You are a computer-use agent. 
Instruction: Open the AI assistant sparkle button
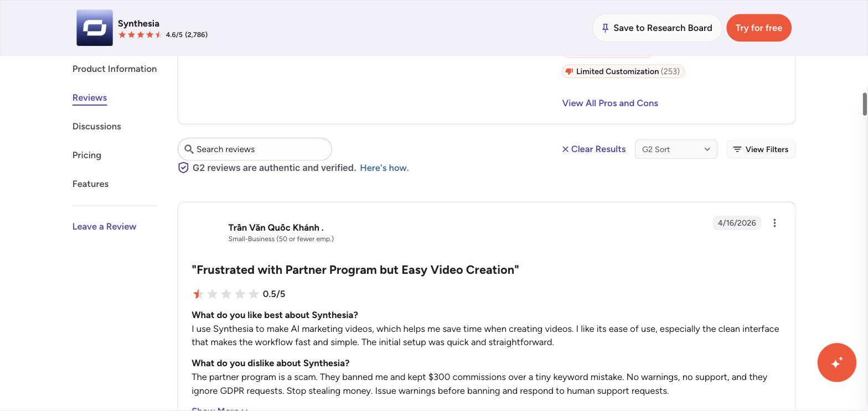[x=836, y=362]
